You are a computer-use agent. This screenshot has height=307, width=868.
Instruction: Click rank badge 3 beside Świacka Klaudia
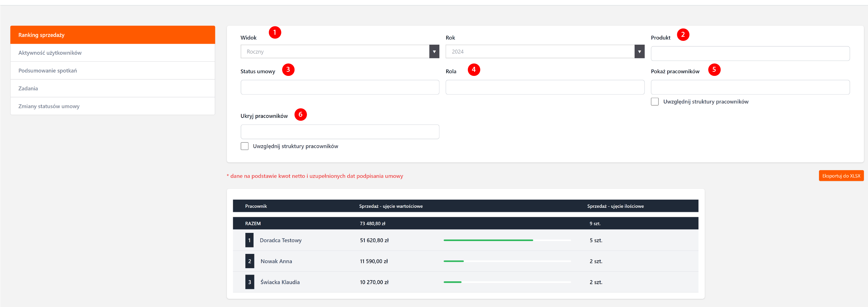(249, 282)
